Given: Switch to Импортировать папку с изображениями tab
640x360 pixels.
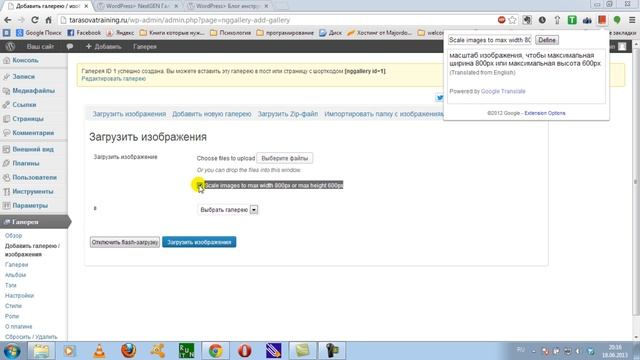Looking at the screenshot, I should (384, 114).
